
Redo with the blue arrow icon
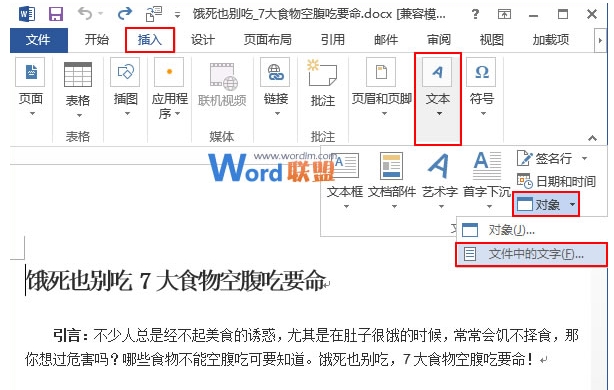[125, 14]
